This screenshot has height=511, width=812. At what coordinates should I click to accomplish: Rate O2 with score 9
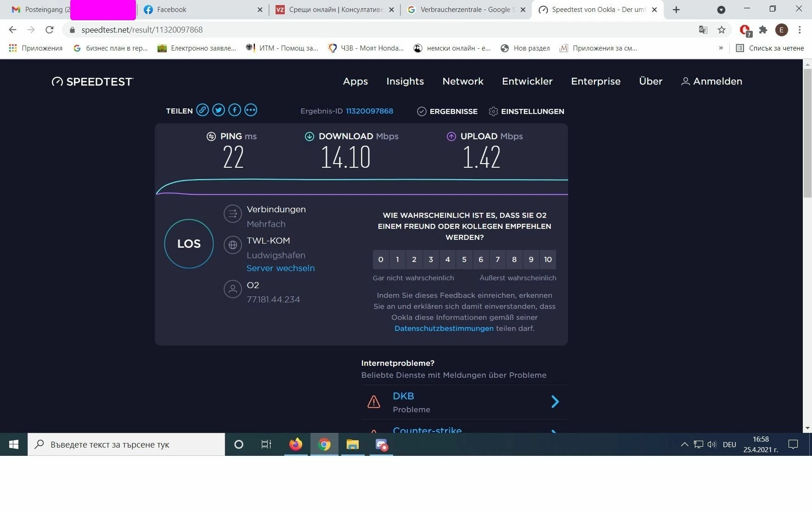531,260
